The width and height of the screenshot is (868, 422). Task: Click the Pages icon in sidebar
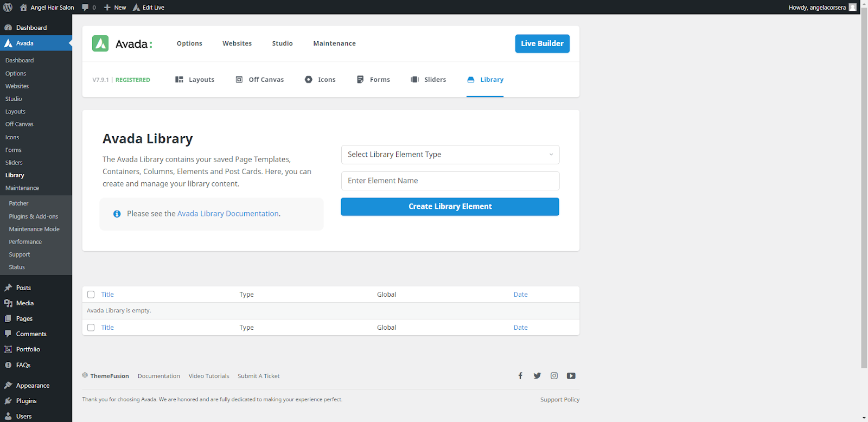pos(8,319)
